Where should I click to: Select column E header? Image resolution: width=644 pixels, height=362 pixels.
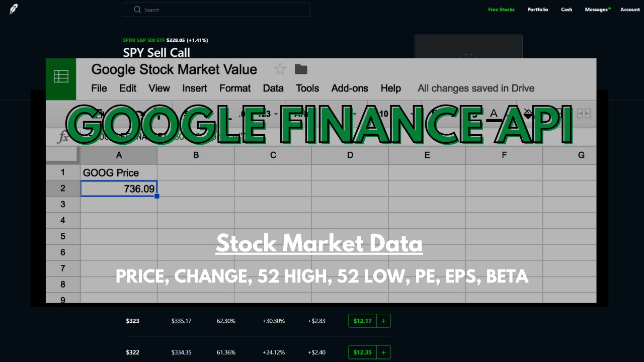[427, 155]
